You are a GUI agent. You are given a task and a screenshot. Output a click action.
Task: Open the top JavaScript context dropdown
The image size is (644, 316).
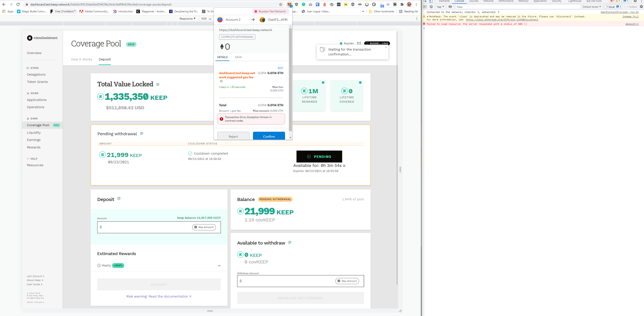point(441,7)
